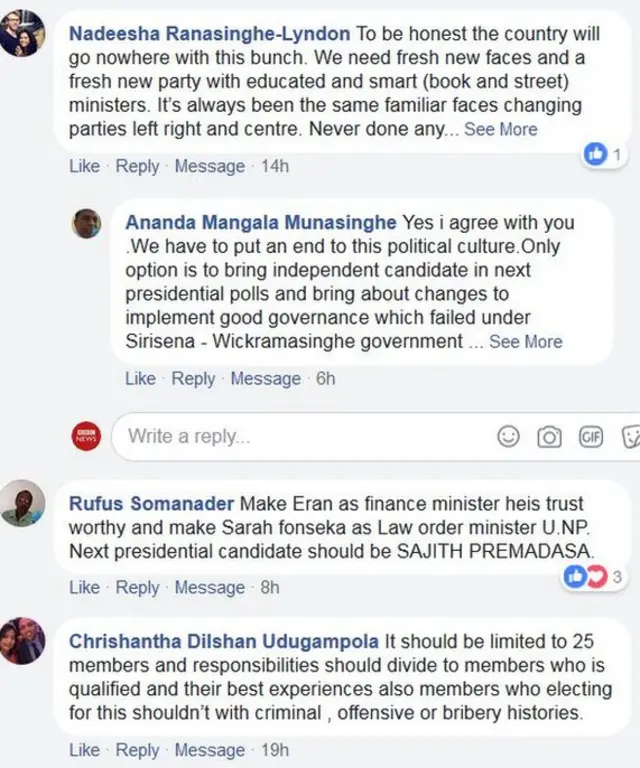Click the sticker icon in reply box
Viewport: 640px width, 768px height.
(x=630, y=437)
